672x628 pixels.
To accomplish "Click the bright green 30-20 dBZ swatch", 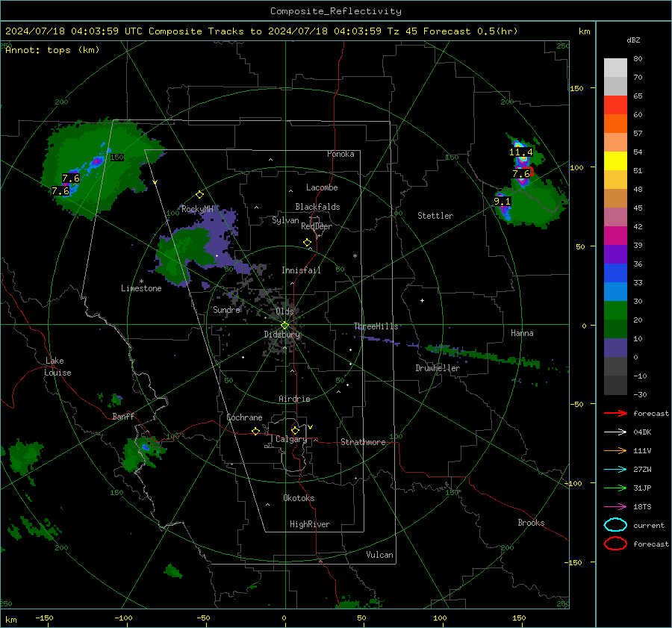I will (615, 311).
